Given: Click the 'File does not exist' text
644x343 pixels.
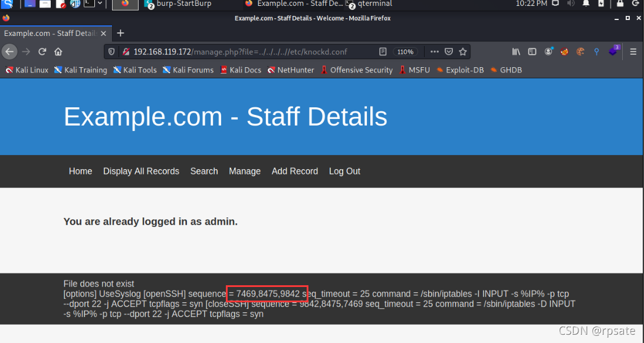Looking at the screenshot, I should pos(98,283).
